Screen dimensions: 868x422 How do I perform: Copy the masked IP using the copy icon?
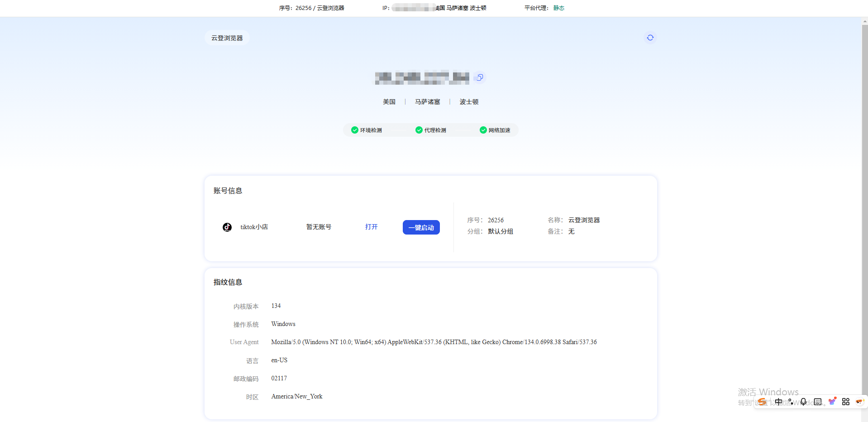[479, 77]
